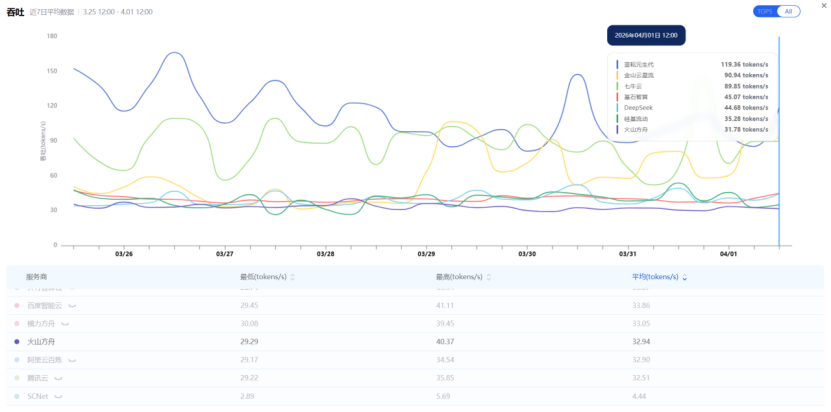The image size is (831, 412).
Task: Toggle 火山方舟 series color dot
Action: [x=17, y=341]
